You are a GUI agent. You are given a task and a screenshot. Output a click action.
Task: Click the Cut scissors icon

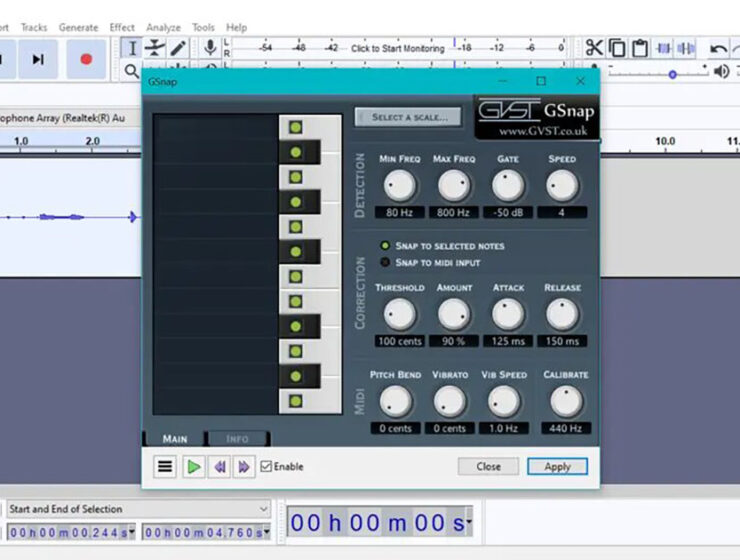tap(594, 48)
